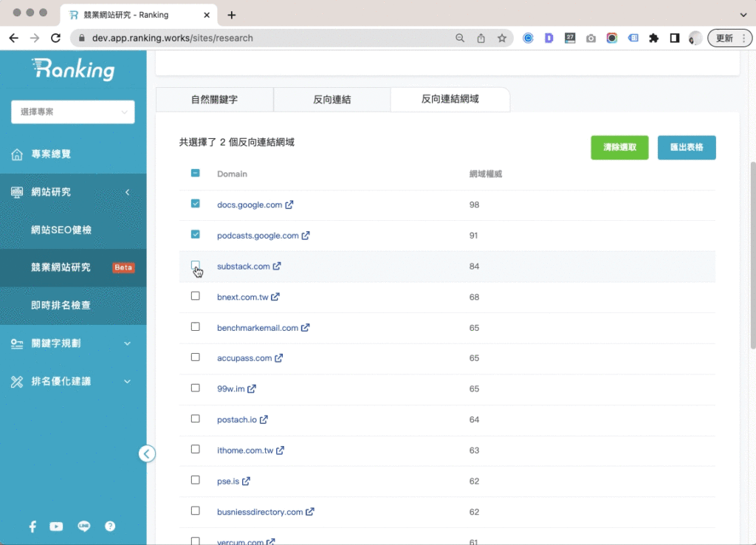Open browser side panel icon

[675, 38]
